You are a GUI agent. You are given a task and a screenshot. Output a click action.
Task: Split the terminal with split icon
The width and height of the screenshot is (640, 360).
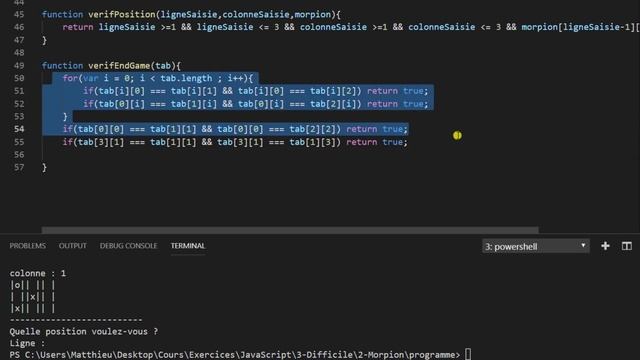pos(627,246)
